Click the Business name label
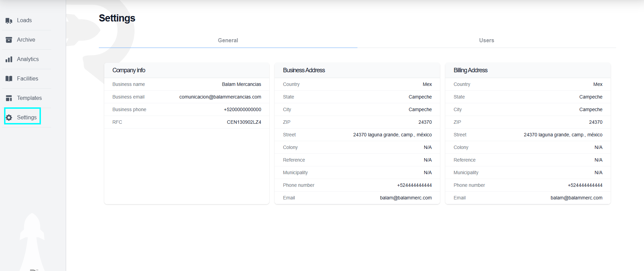Viewport: 644px width, 271px height. pyautogui.click(x=128, y=84)
